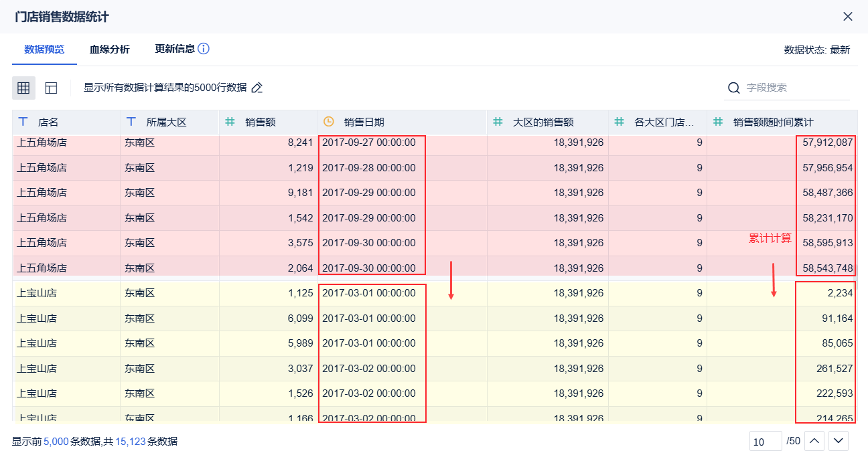Click the search magnifier icon

coord(734,88)
